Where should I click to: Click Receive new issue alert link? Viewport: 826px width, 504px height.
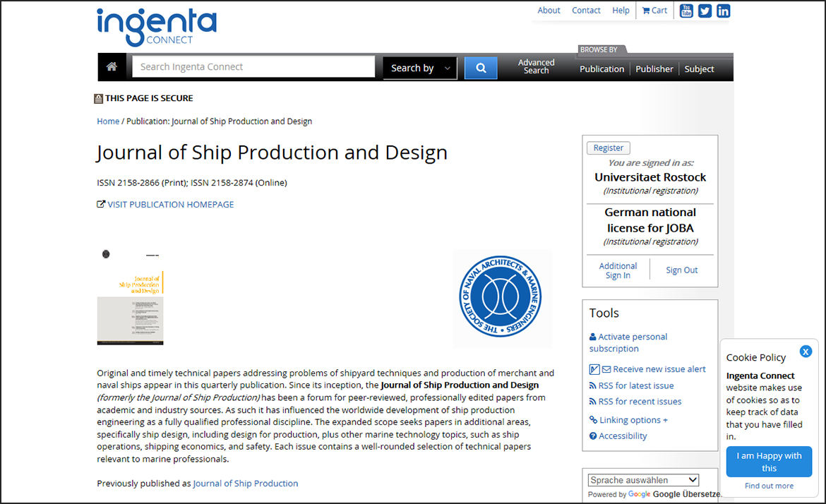pyautogui.click(x=659, y=369)
